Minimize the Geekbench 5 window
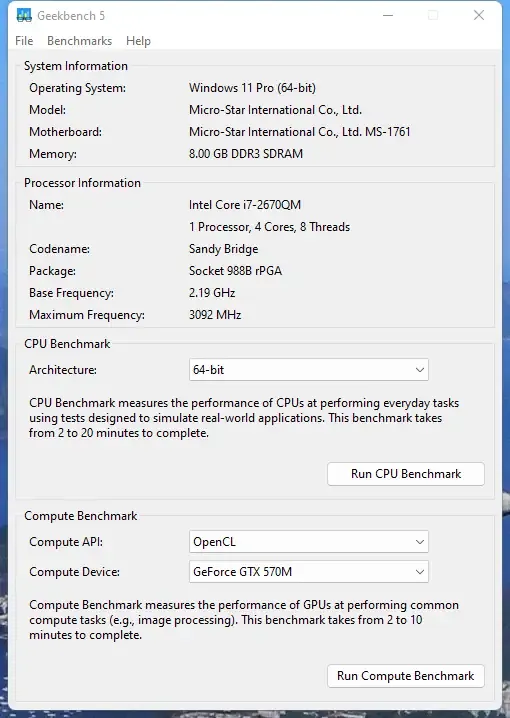The height and width of the screenshot is (718, 510). (x=388, y=15)
